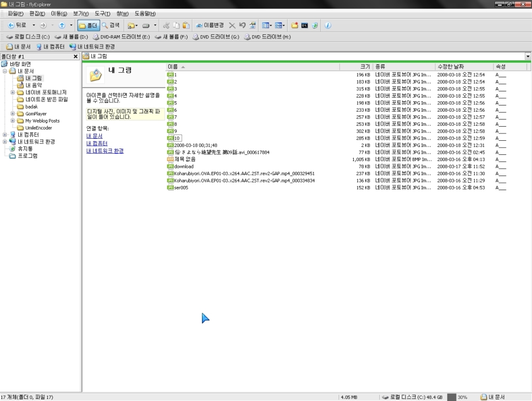Follow the 내 컴퓨터 link under 연결 항목
This screenshot has width=532, height=401.
point(97,143)
